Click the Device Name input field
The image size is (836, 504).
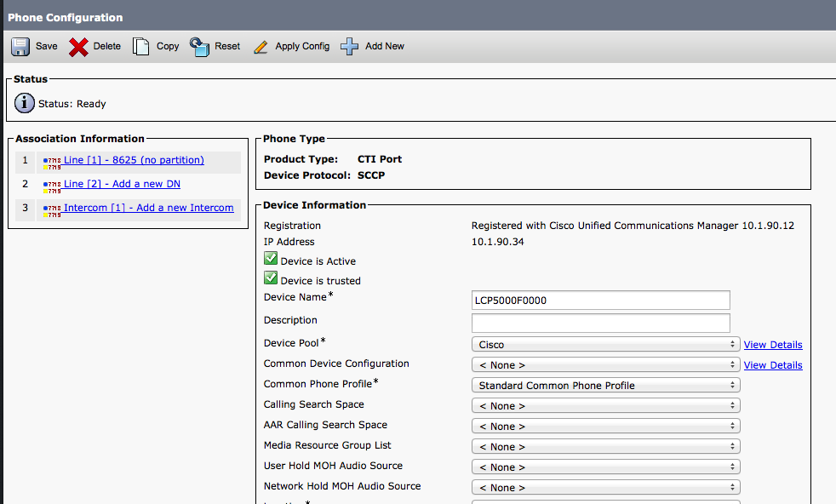click(x=600, y=300)
